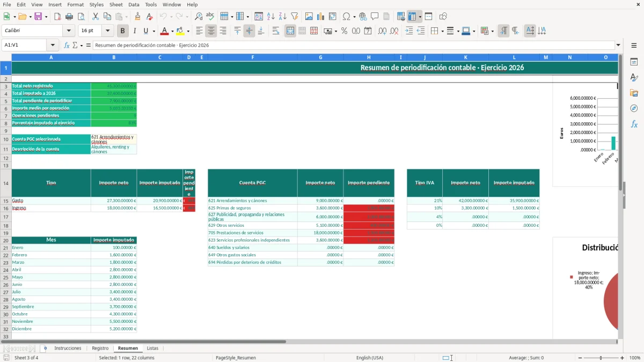Viewport: 644px width, 362px height.
Task: Open the Draw Functions shapes icon
Action: tap(443, 17)
